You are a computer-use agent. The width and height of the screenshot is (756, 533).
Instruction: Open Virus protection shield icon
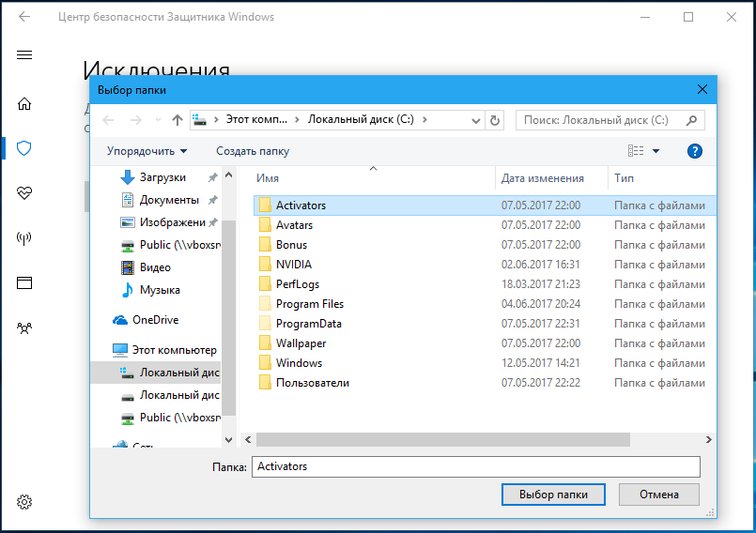(24, 148)
